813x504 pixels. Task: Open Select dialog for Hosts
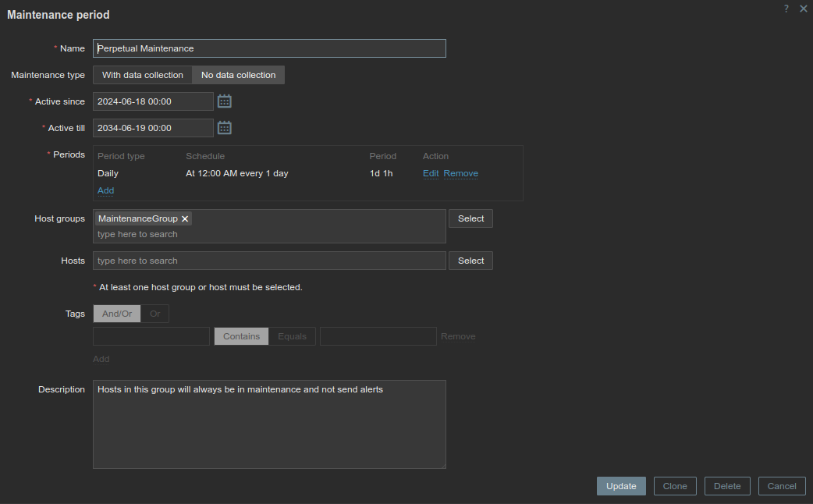pyautogui.click(x=470, y=261)
